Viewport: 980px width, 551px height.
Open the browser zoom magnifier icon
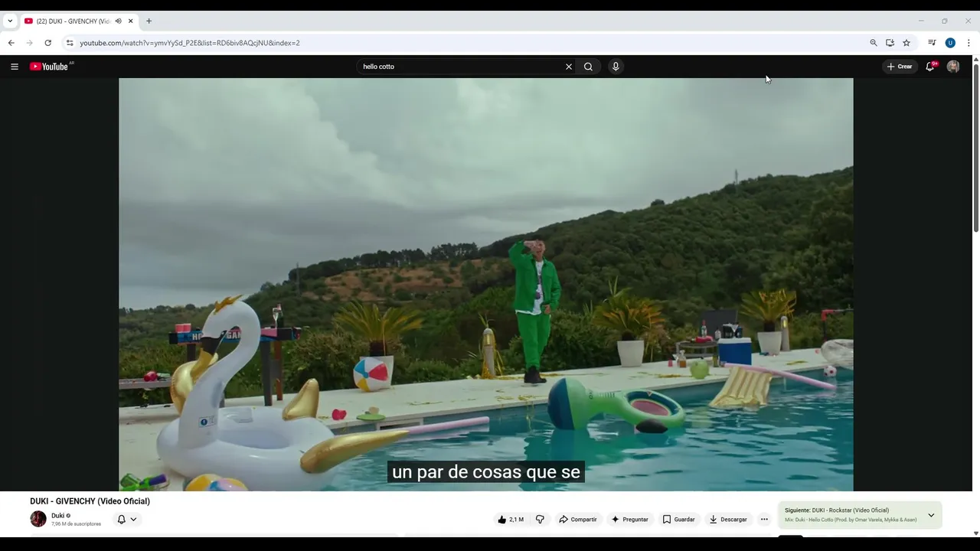coord(874,43)
